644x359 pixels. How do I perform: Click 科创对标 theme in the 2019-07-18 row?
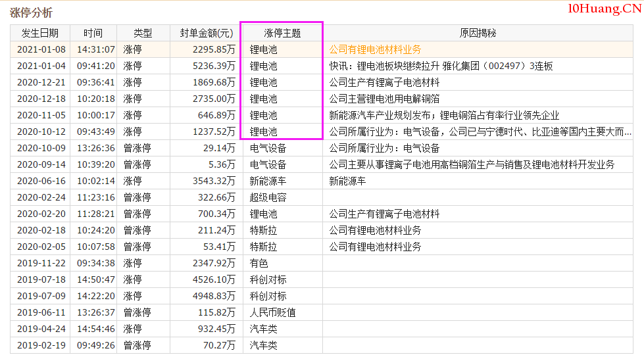[x=268, y=279]
